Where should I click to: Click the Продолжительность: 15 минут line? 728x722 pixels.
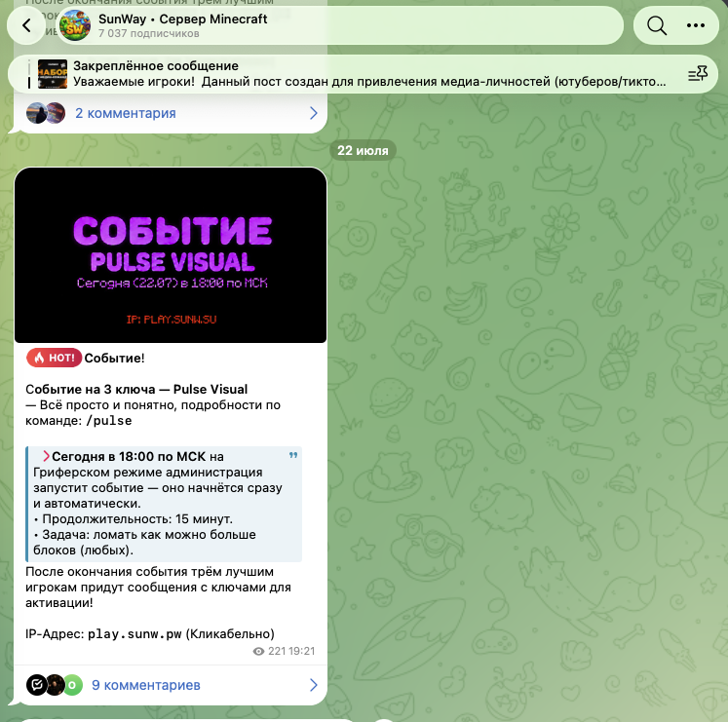click(133, 519)
